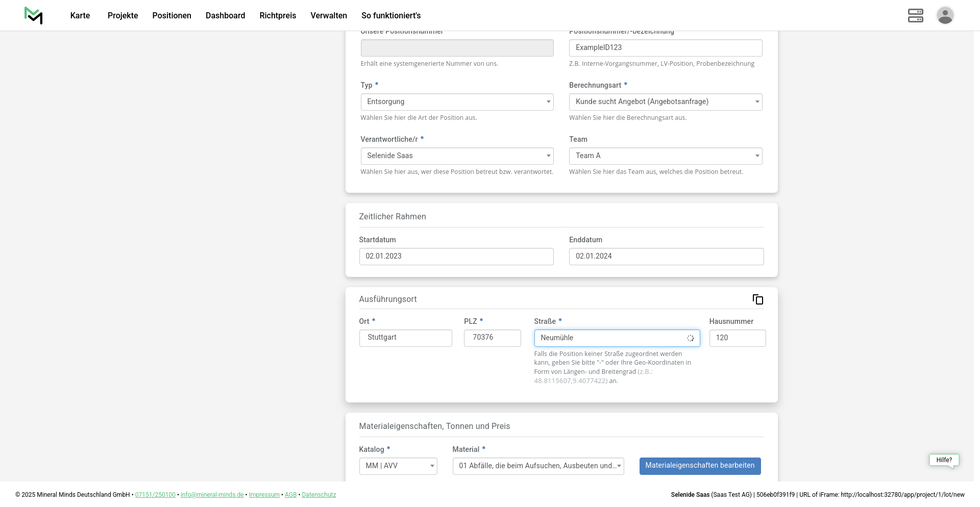Open the Team A dropdown
This screenshot has width=980, height=507.
665,156
